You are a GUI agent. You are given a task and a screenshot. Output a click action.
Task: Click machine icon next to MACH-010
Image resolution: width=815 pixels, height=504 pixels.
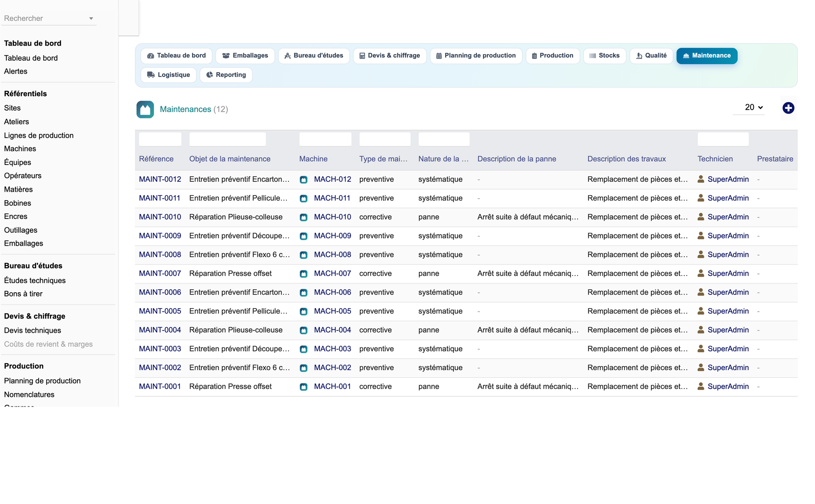[x=304, y=217]
